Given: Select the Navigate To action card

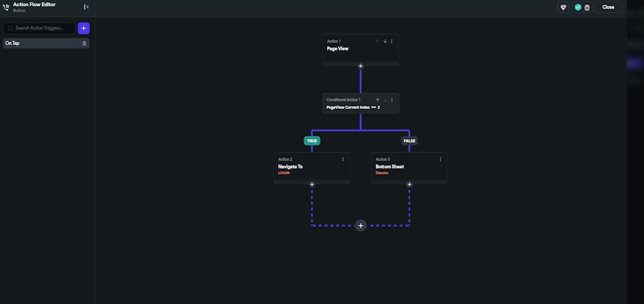Looking at the screenshot, I should coord(312,167).
